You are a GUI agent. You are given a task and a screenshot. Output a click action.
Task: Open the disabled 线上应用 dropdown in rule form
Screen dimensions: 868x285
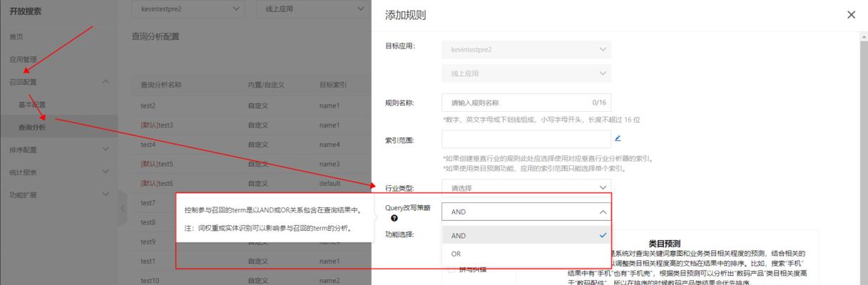[x=526, y=73]
